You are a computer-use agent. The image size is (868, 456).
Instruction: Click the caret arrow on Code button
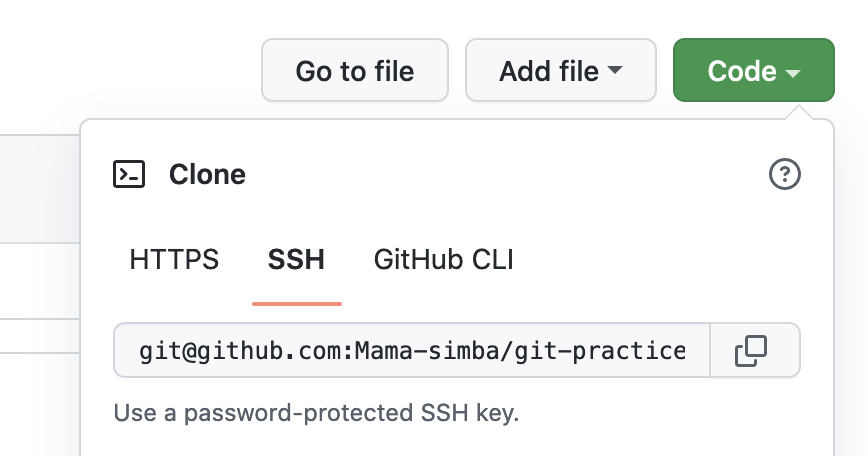[793, 73]
